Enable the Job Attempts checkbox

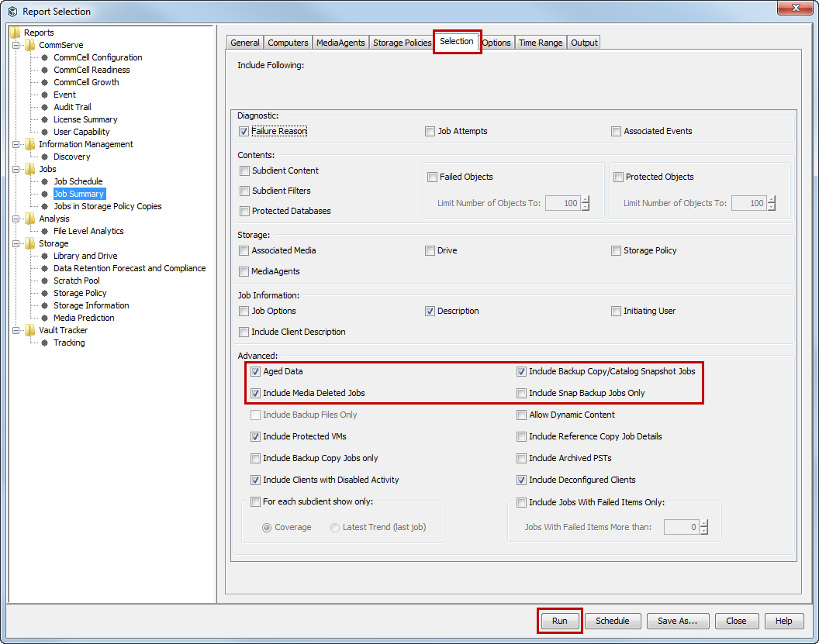tap(430, 132)
